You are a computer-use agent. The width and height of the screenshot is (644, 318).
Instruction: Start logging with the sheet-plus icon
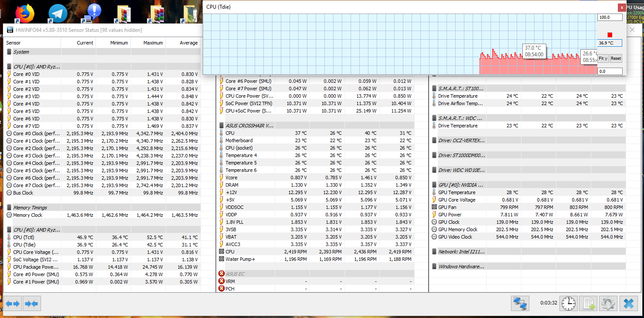589,303
